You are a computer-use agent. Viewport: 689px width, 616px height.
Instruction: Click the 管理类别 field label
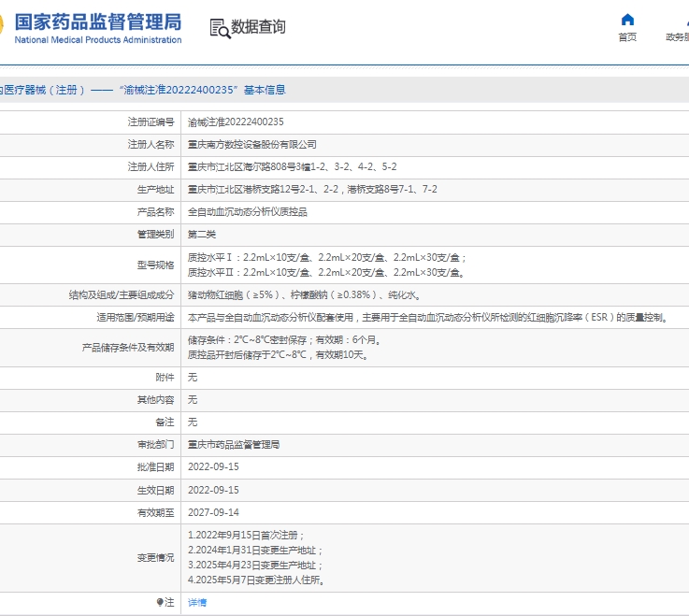(x=155, y=235)
